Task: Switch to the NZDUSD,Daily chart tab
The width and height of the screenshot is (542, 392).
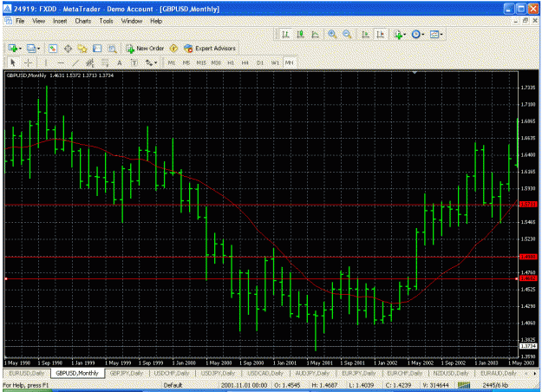Action: [x=451, y=373]
